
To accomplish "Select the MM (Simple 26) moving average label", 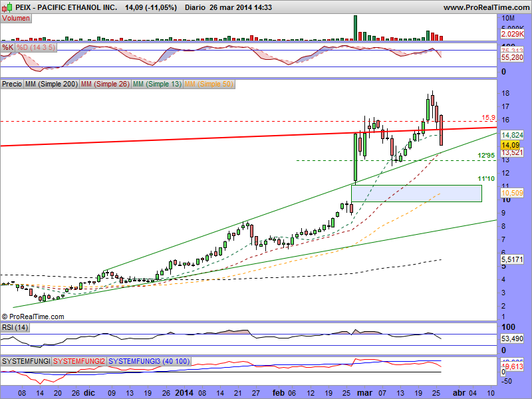I will (105, 84).
